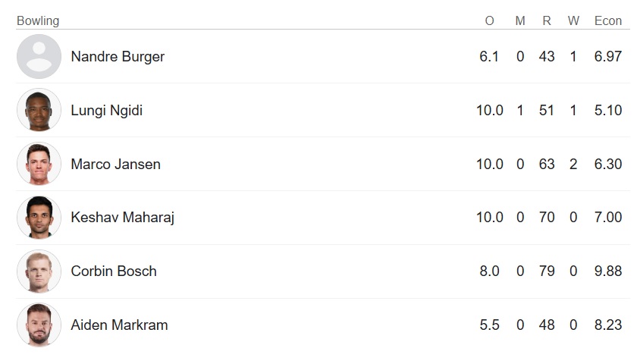Click Keshav Maharaj's profile picture
The image size is (640, 364).
[39, 218]
